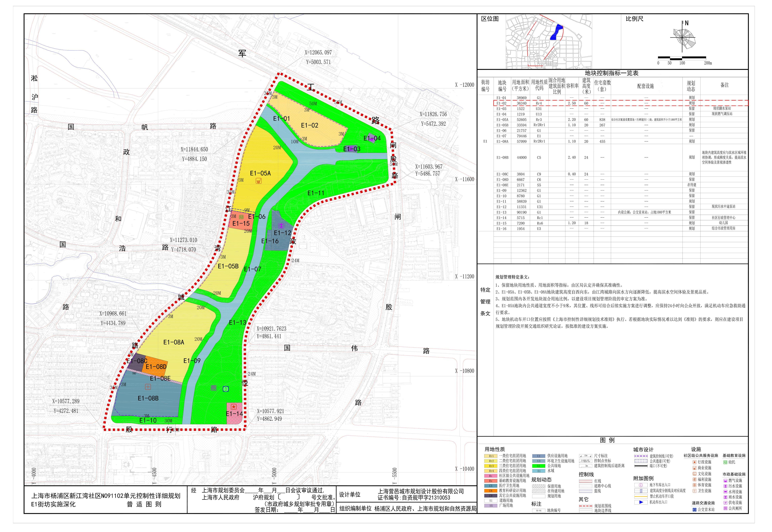This screenshot has height=532, width=772.
Task: Click the public toilet icon on the map in E1-13
Action: click(213, 388)
